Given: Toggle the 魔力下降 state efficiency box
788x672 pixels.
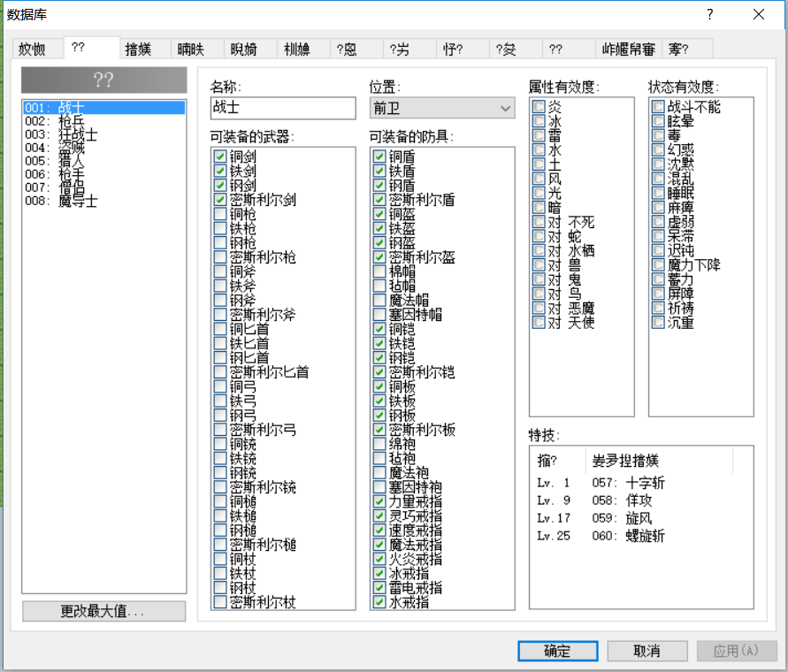Looking at the screenshot, I should [658, 264].
